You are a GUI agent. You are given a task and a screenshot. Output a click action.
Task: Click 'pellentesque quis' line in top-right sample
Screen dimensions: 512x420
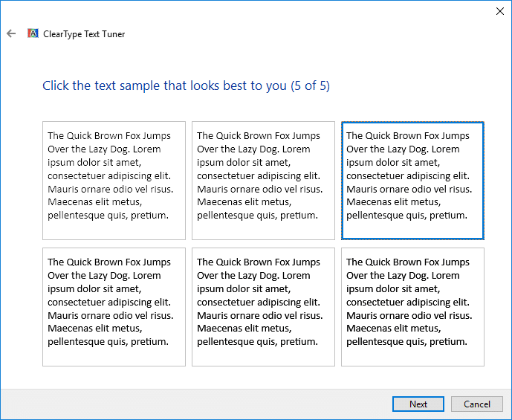tap(406, 216)
